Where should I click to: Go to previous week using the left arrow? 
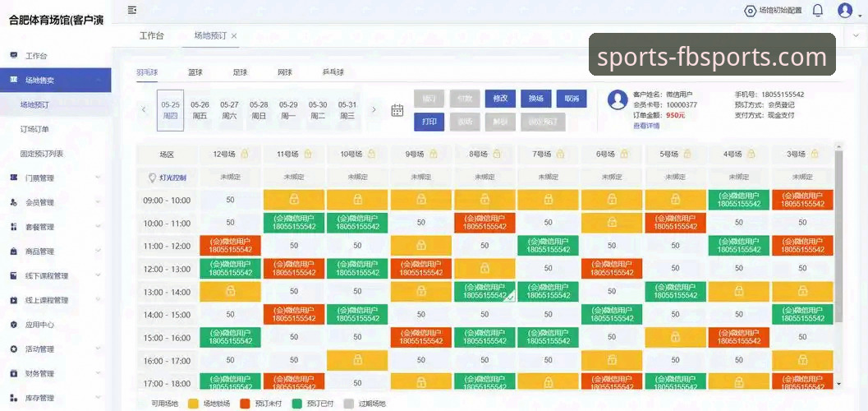[x=144, y=109]
